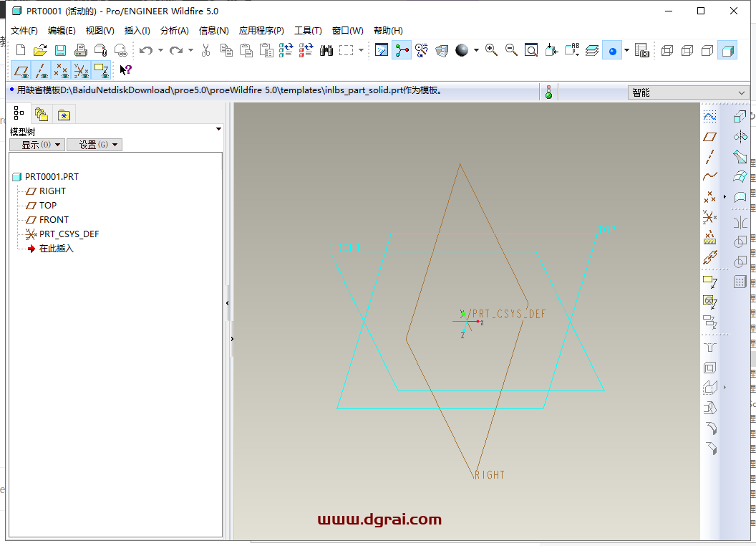Select the chain link icon in right toolbar

pyautogui.click(x=709, y=257)
